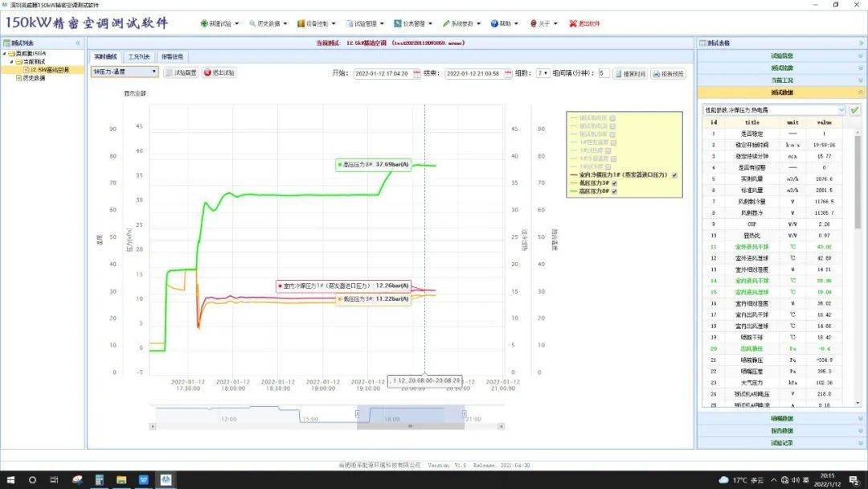This screenshot has height=489, width=868.
Task: Expand the 试验记录 accordion section
Action: pos(782,443)
